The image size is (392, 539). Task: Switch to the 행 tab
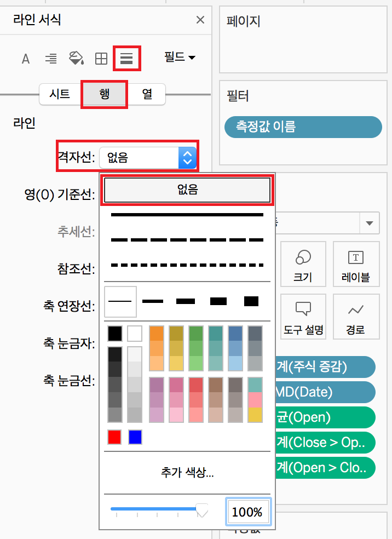105,94
